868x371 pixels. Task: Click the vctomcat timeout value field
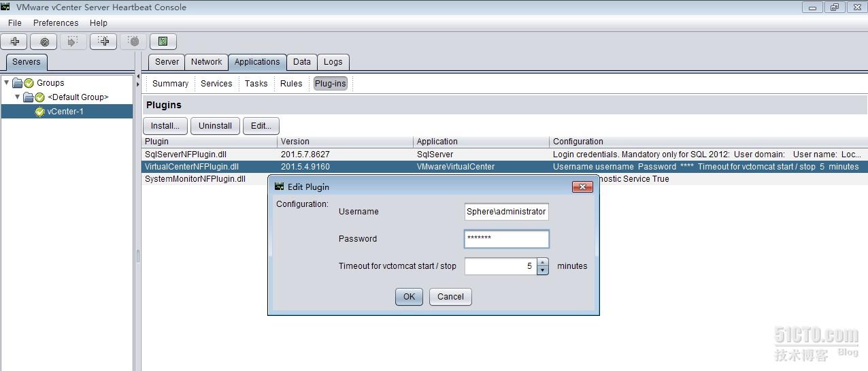pyautogui.click(x=501, y=266)
